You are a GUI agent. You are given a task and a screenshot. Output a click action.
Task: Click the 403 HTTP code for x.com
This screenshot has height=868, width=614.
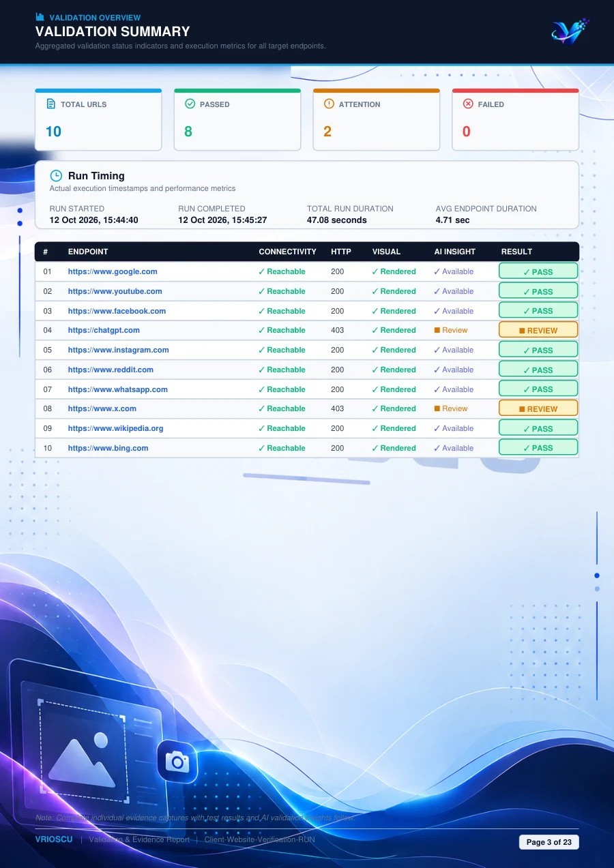[x=338, y=408]
